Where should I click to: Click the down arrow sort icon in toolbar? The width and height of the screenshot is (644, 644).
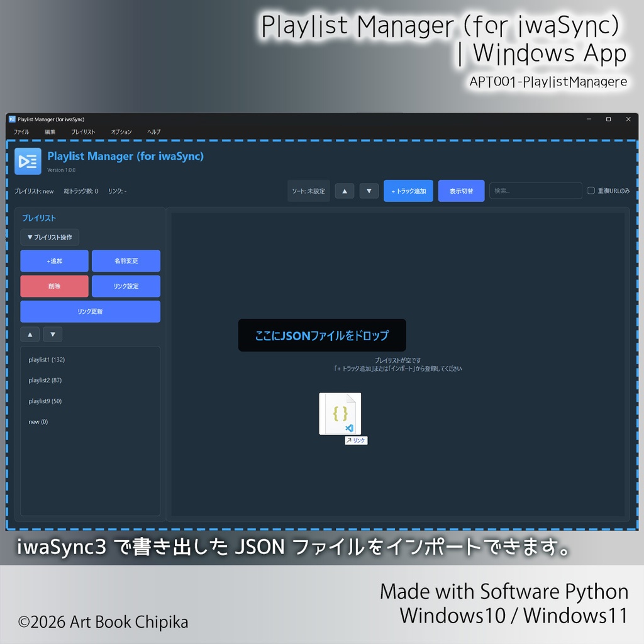[x=369, y=191]
